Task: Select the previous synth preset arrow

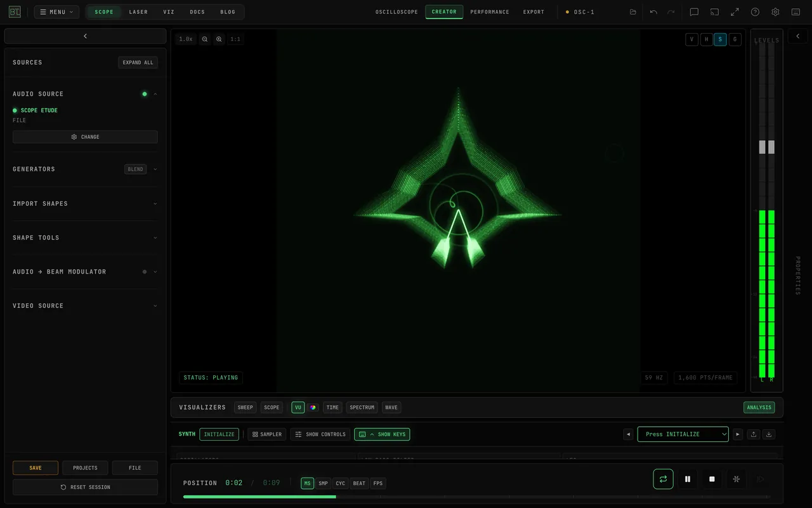Action: click(628, 434)
